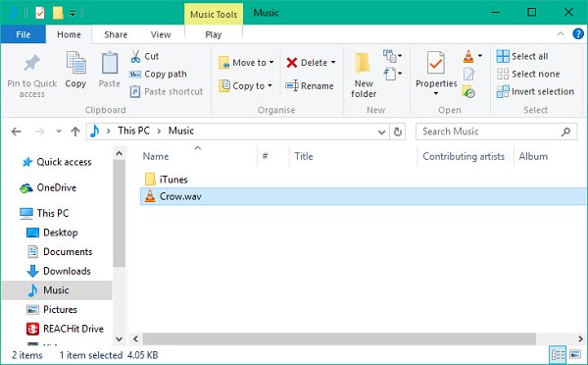Open the Play tab

214,34
